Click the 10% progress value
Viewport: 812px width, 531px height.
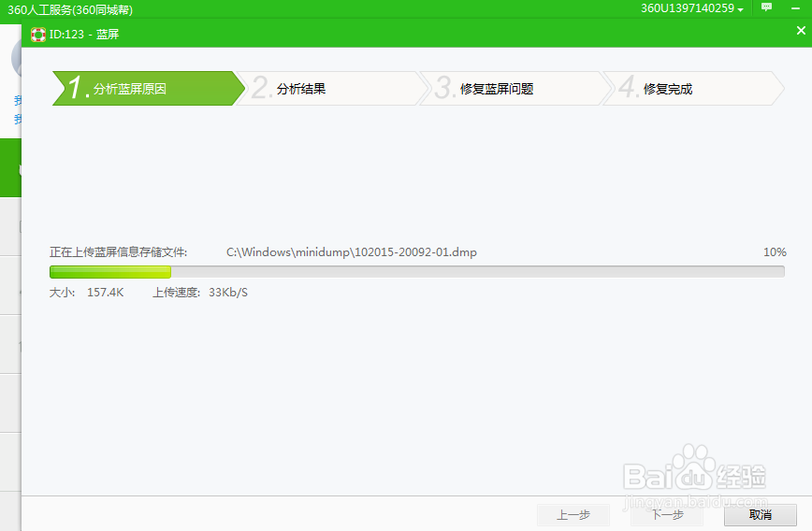pos(775,252)
